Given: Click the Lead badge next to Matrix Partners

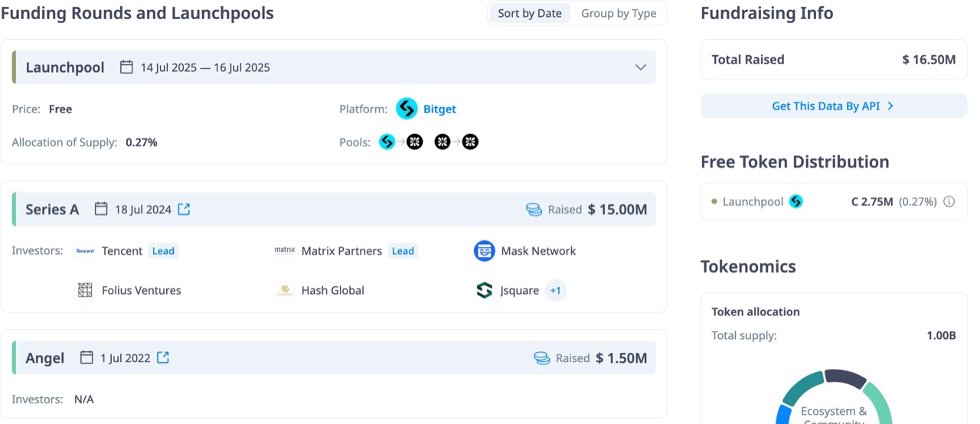Looking at the screenshot, I should coord(403,251).
